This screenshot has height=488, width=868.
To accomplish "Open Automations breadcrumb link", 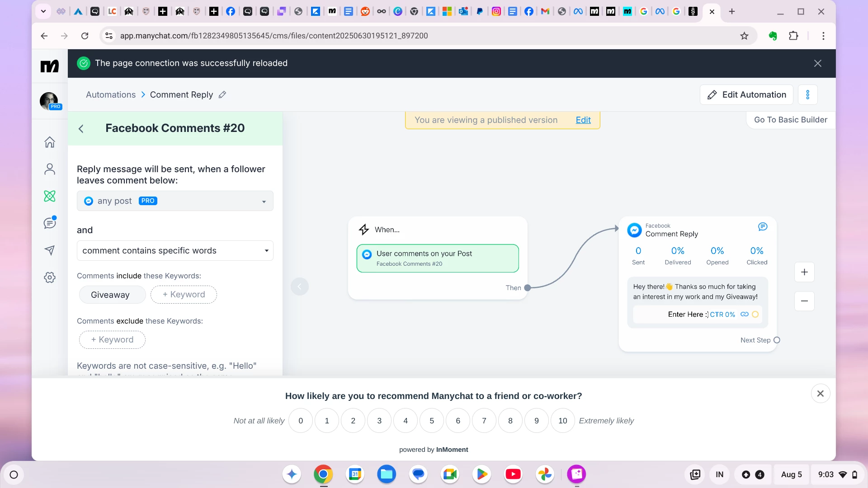I will (x=111, y=95).
